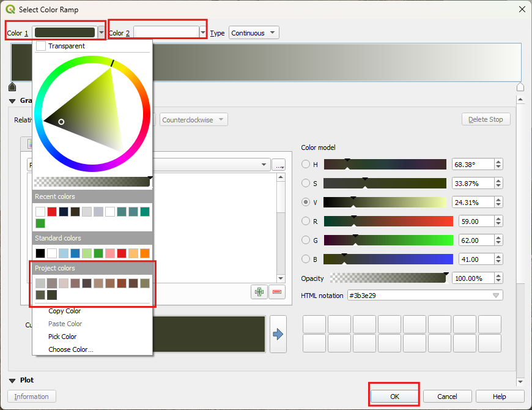
Task: Open the Counterclockwise direction dropdown
Action: (194, 119)
